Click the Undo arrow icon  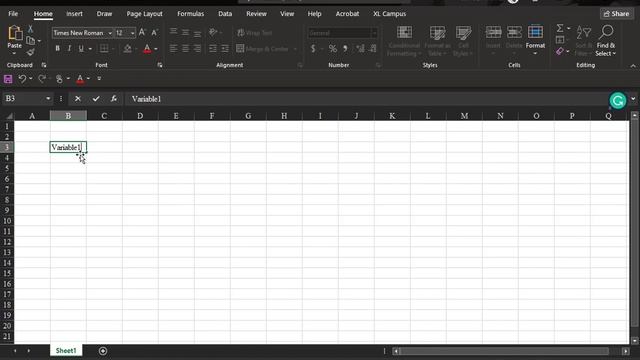22,79
